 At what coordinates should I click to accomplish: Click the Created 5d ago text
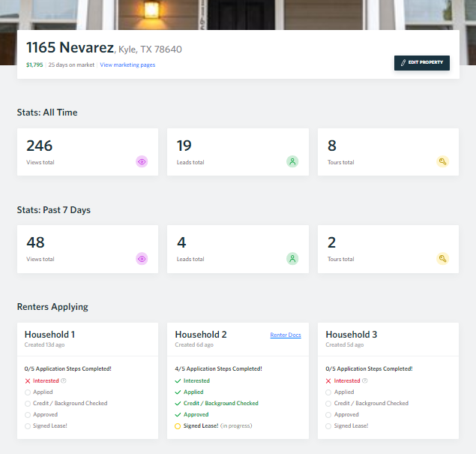345,344
